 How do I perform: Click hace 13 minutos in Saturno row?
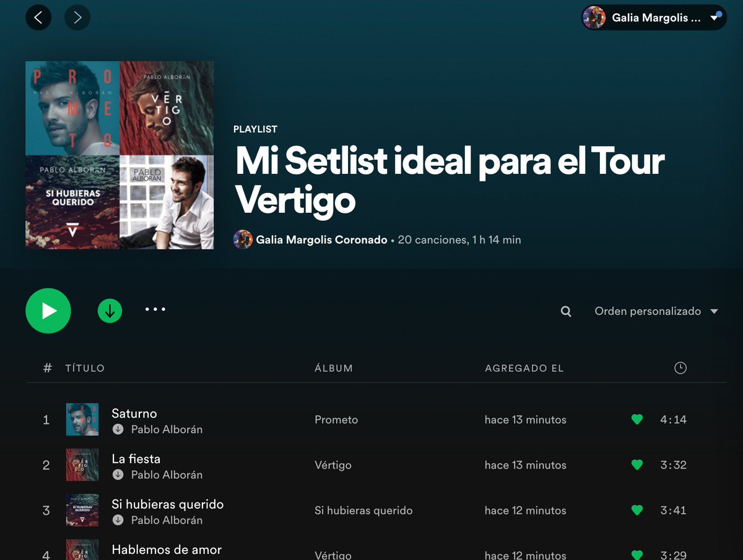pos(526,420)
